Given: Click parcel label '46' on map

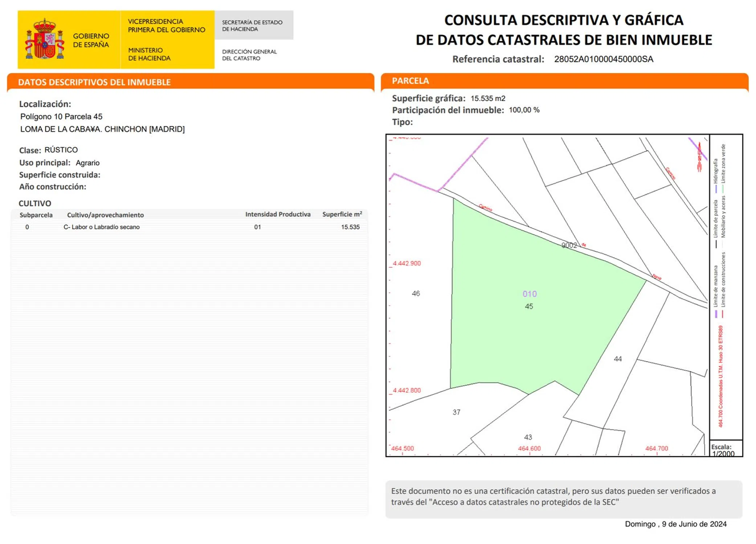Looking at the screenshot, I should coord(416,293).
